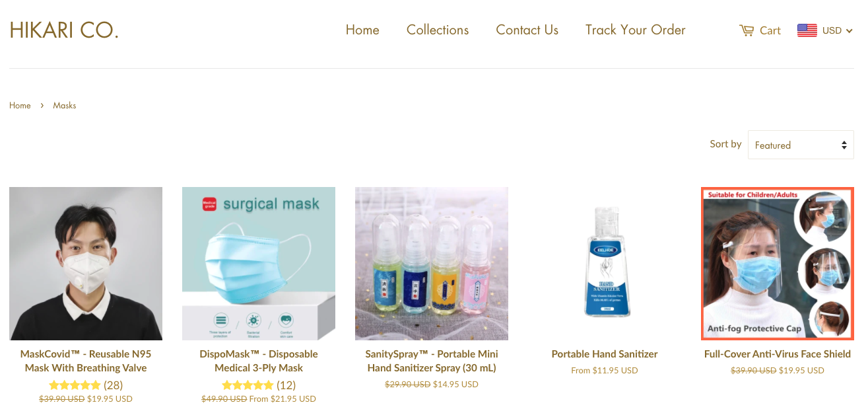Click the DispoMask five-star rating
This screenshot has height=415, width=868.
pos(248,385)
